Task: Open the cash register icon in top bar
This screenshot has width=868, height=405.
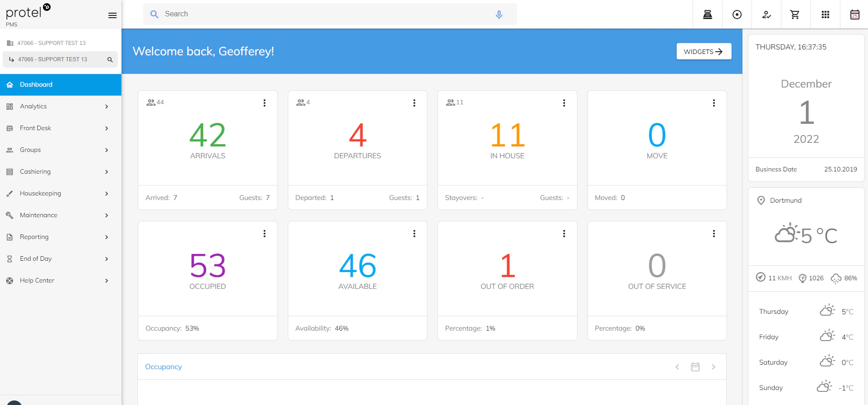Action: [x=708, y=15]
